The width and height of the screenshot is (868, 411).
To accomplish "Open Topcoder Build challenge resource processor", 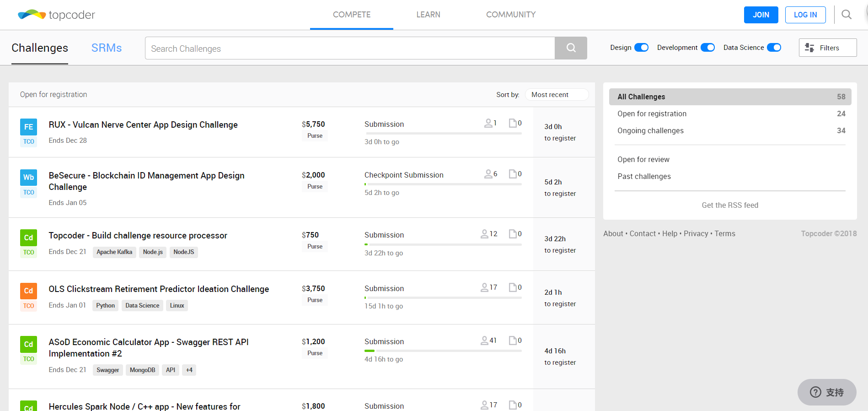I will click(138, 235).
